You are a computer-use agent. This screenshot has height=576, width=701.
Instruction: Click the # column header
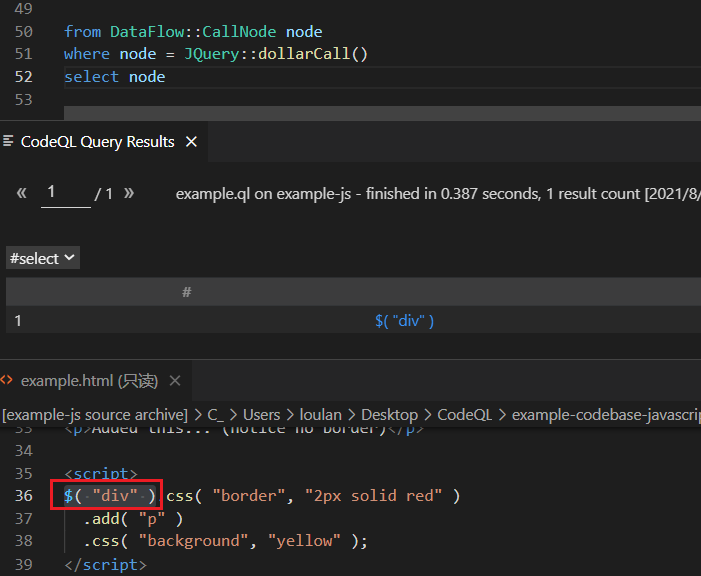point(187,292)
